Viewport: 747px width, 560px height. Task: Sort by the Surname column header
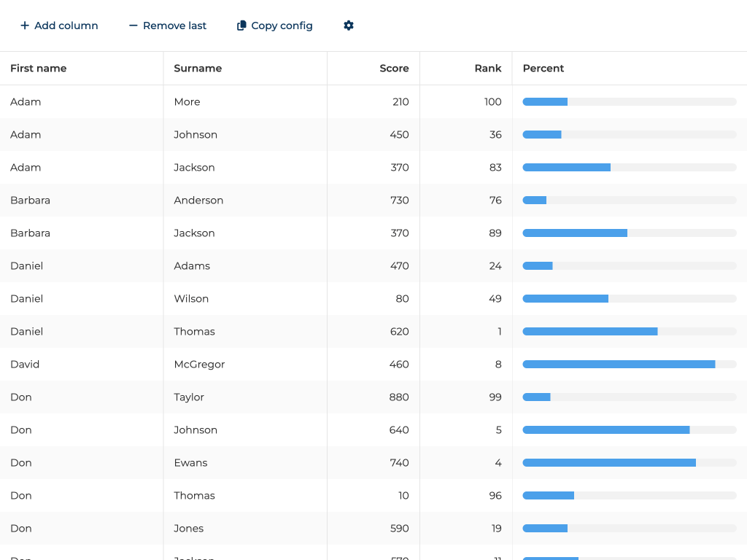click(x=198, y=69)
